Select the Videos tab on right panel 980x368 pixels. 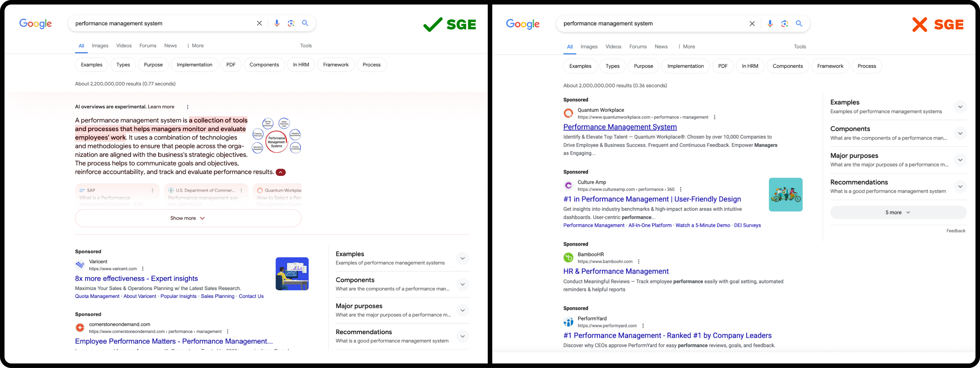pyautogui.click(x=612, y=46)
